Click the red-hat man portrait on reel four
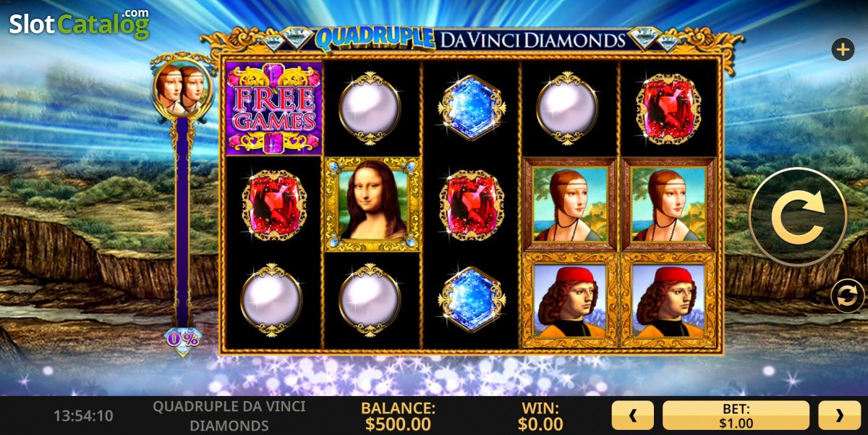The image size is (868, 435). (569, 300)
